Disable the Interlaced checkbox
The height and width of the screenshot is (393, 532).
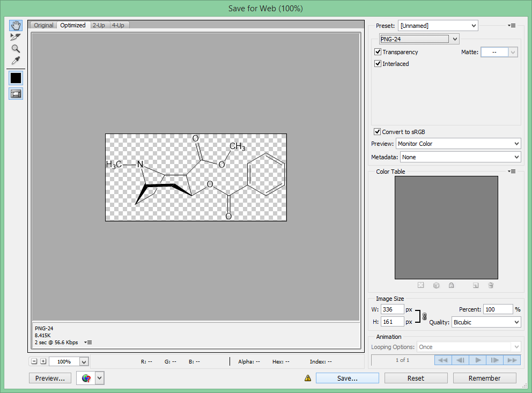[x=378, y=63]
